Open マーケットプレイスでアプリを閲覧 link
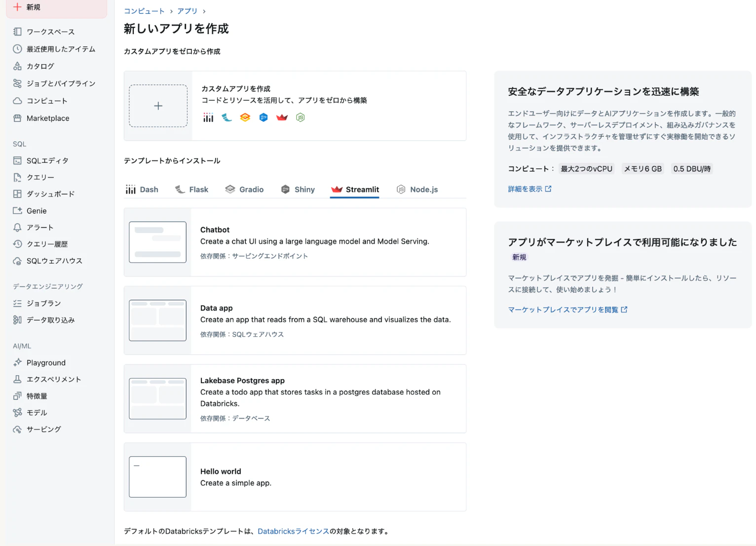The image size is (756, 546). 567,310
